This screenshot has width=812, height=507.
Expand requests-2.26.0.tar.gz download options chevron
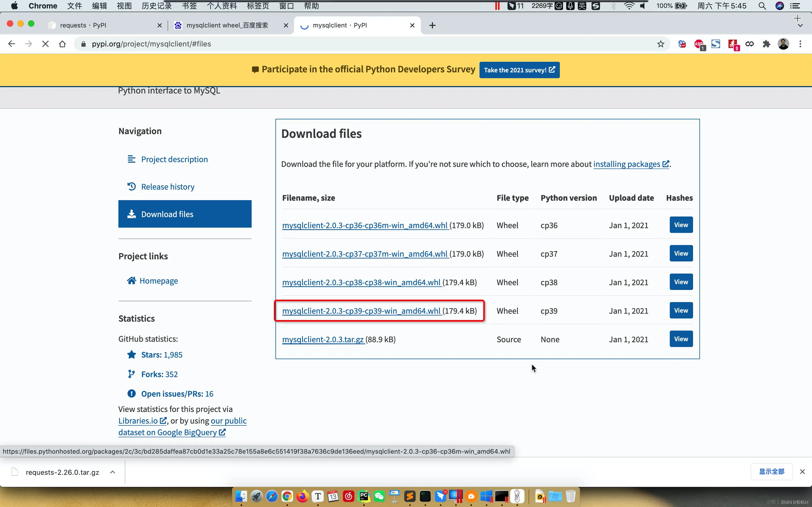[x=113, y=472]
